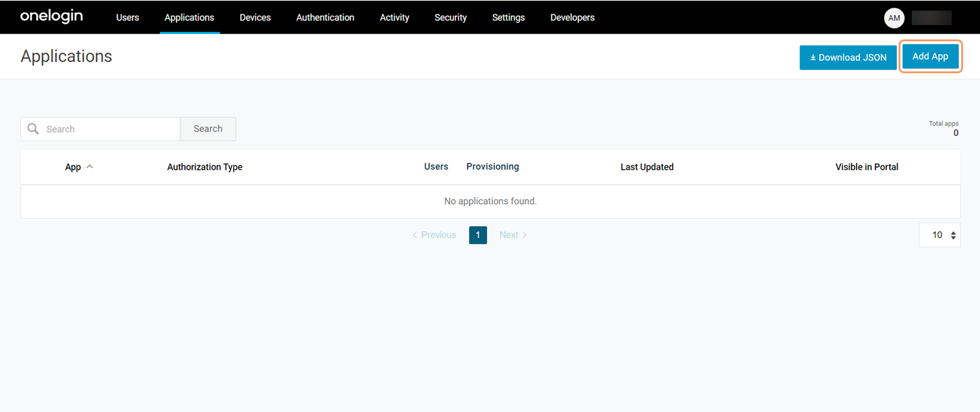This screenshot has width=980, height=412.
Task: Sort by the Users column header
Action: coord(436,166)
